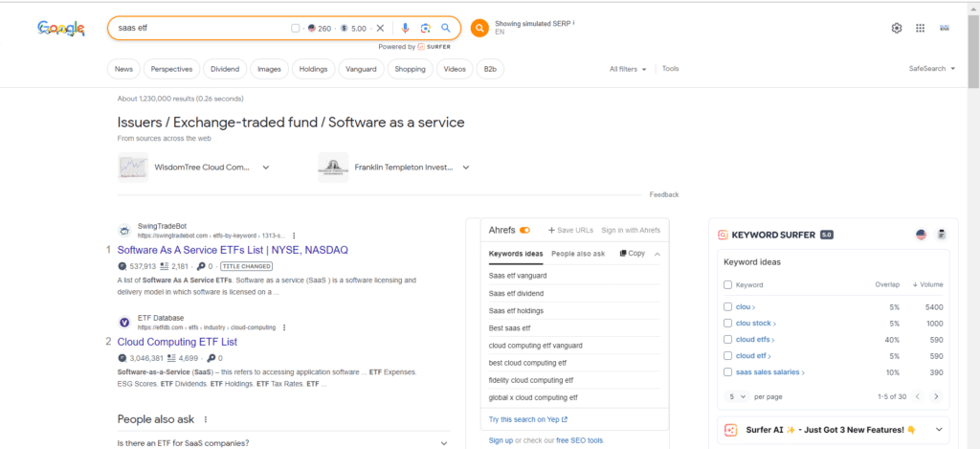Click the ETF Database favicon
This screenshot has height=449, width=980.
(124, 322)
